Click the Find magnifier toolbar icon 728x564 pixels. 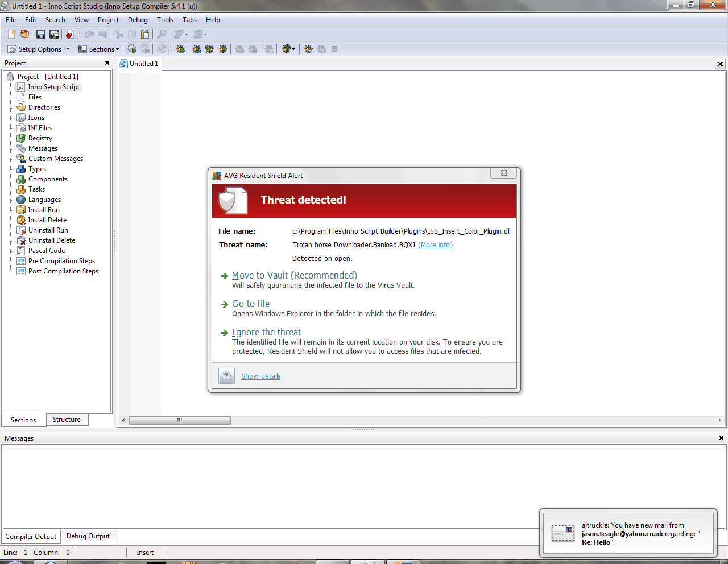(162, 35)
